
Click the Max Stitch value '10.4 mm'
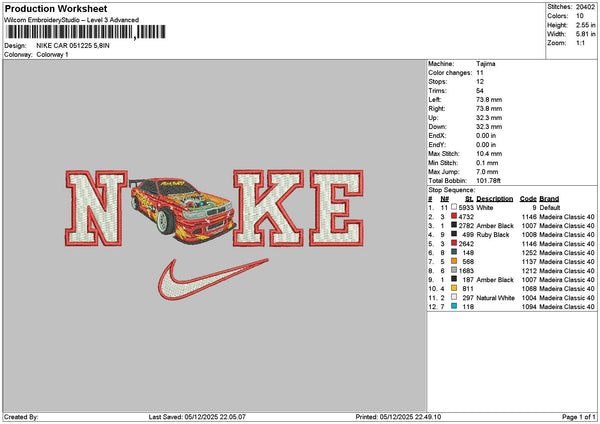[x=489, y=153]
